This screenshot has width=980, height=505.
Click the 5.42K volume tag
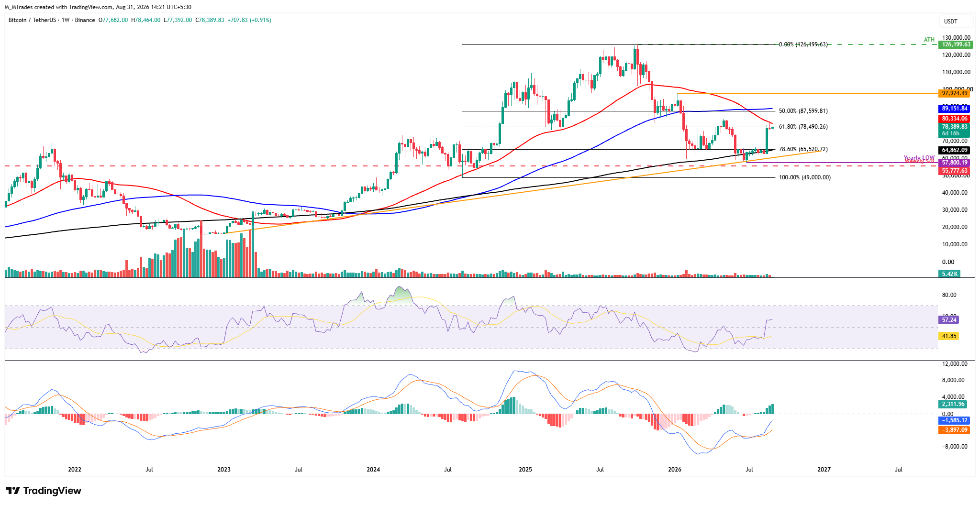click(x=950, y=274)
